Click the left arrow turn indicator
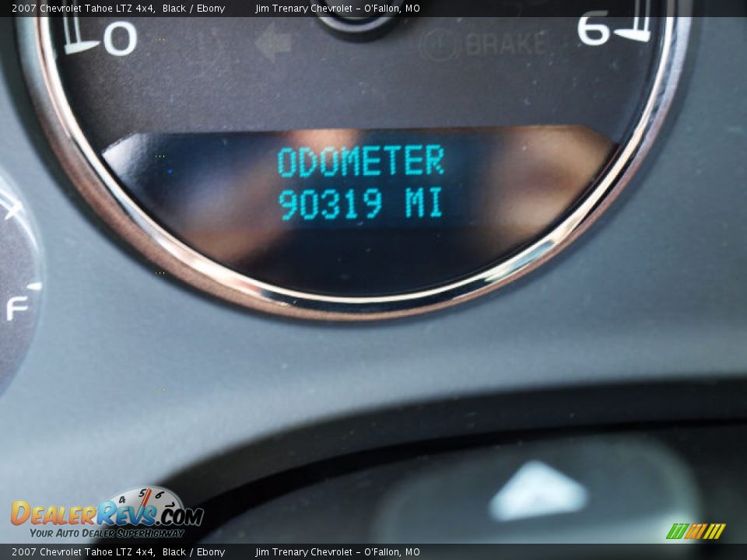This screenshot has width=747, height=560. [273, 44]
